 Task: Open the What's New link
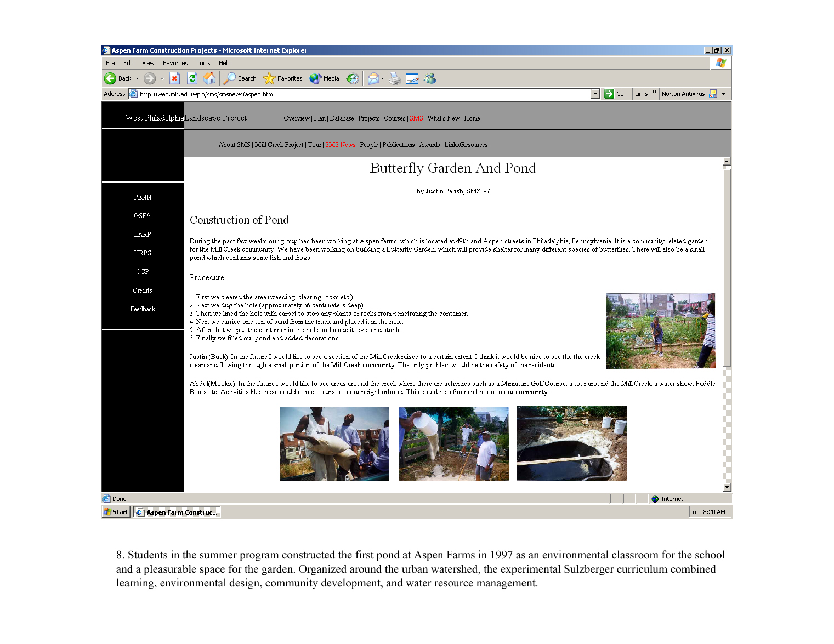444,118
